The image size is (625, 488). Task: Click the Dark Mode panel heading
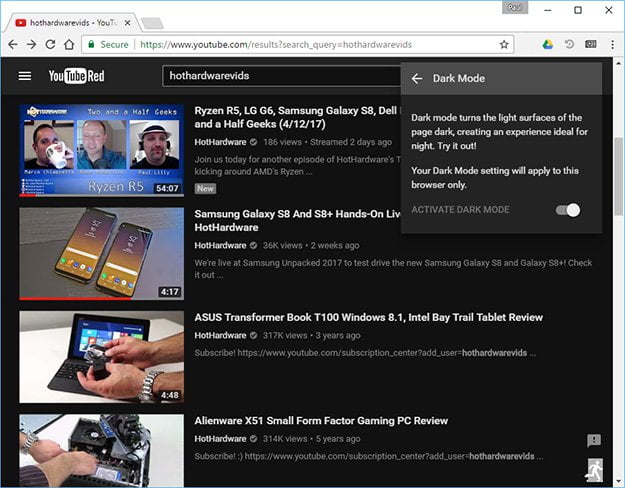(459, 78)
